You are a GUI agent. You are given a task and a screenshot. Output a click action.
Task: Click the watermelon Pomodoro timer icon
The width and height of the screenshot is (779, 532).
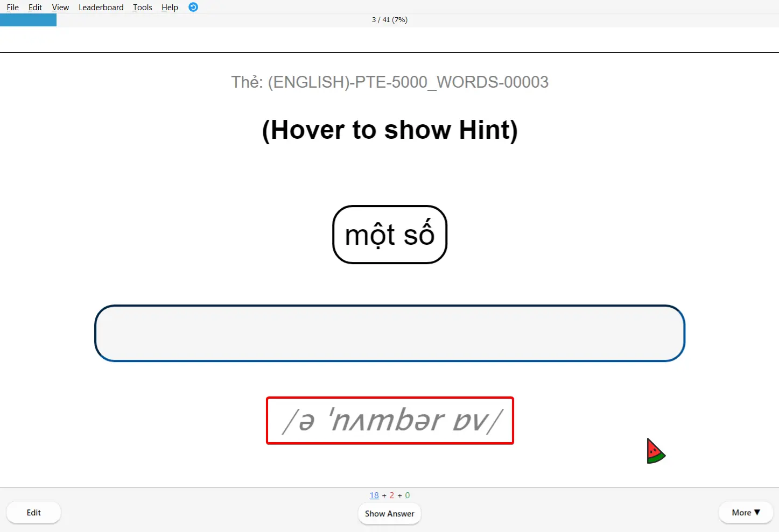click(x=656, y=451)
